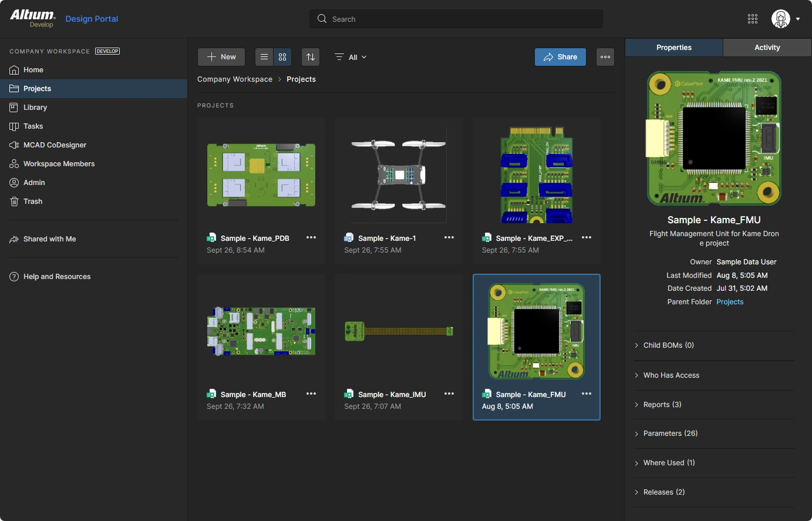This screenshot has height=521, width=812.
Task: Click the sort order icon in the toolbar
Action: click(311, 56)
